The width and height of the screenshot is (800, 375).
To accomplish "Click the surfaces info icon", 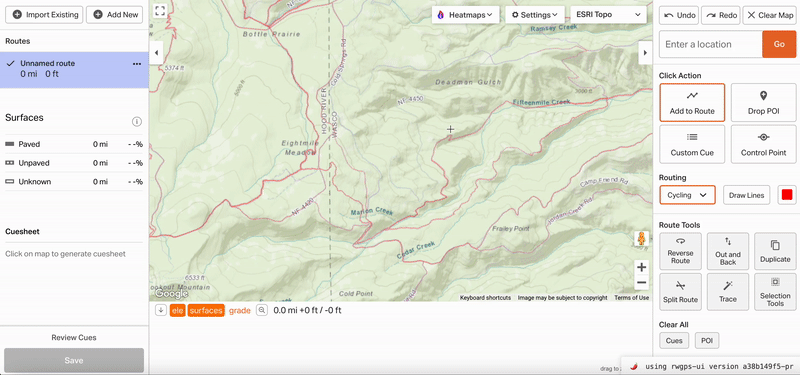I will 137,121.
